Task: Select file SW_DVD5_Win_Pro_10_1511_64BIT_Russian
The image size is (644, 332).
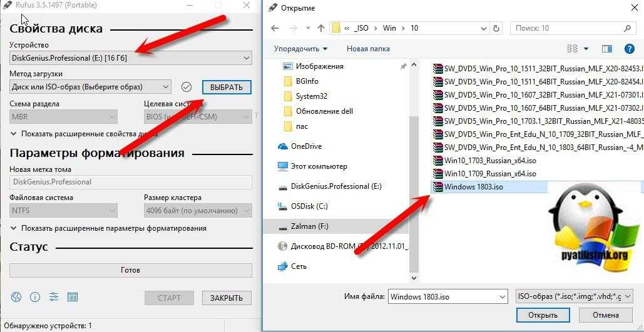Action: tap(537, 82)
